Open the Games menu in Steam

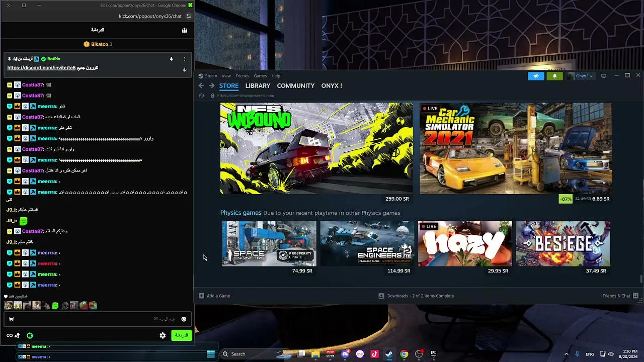pos(260,76)
